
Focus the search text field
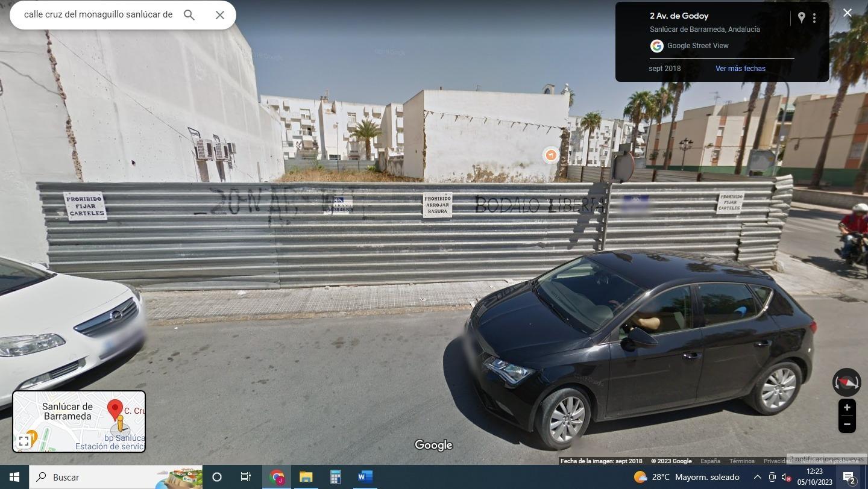pyautogui.click(x=99, y=14)
